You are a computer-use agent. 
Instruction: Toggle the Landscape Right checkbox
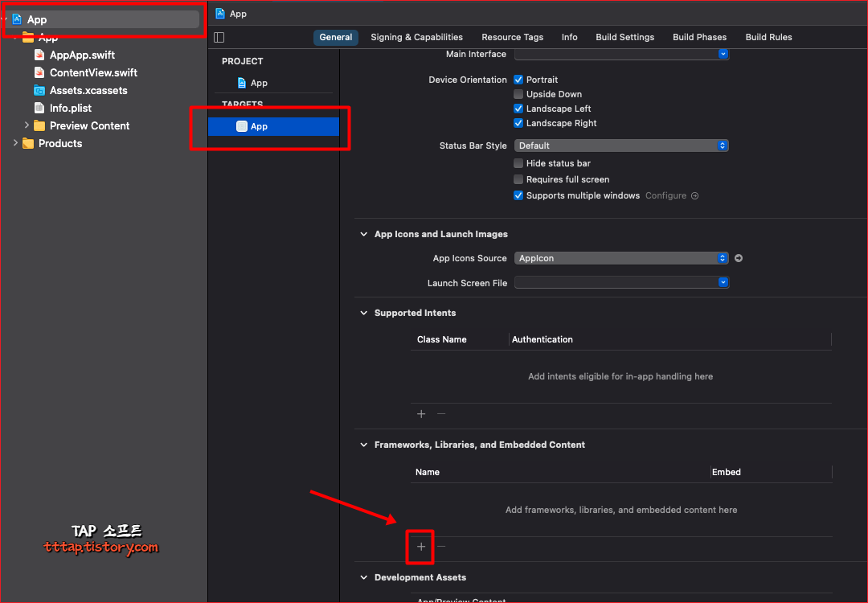[x=518, y=123]
